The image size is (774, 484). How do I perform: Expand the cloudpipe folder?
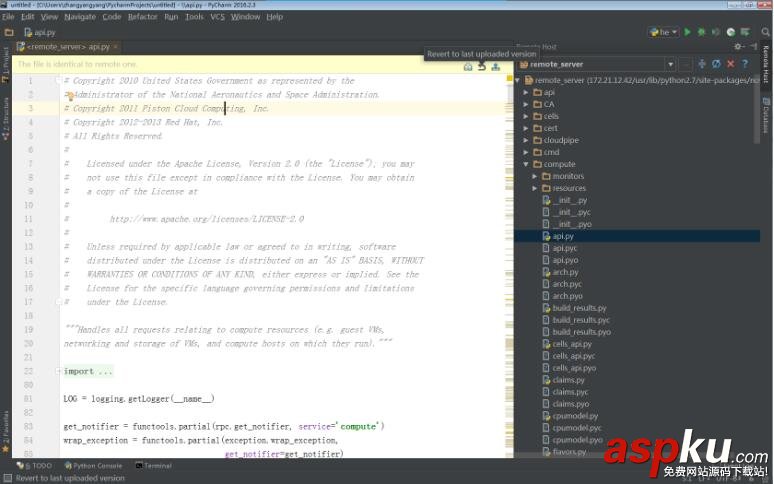click(x=526, y=140)
